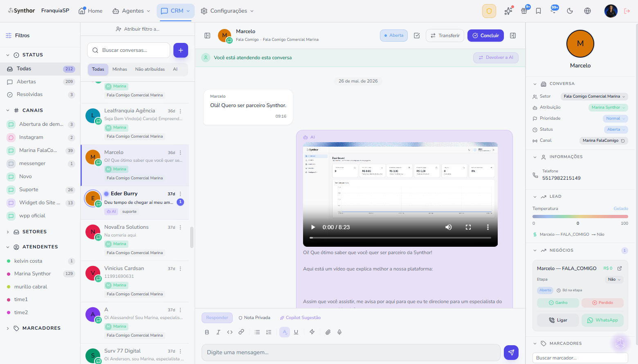Open the external link on Marcelo deal
Image resolution: width=638 pixels, height=364 pixels.
[620, 268]
